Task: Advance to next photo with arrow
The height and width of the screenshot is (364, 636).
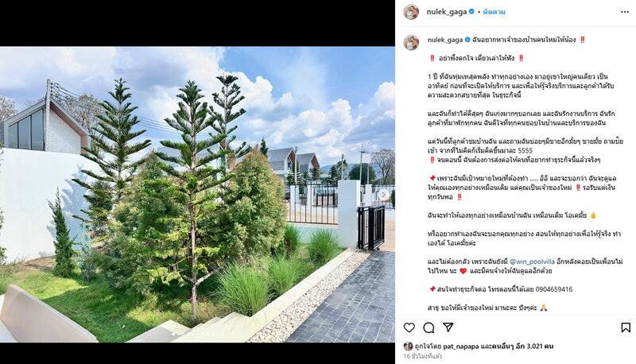Action: tap(383, 195)
